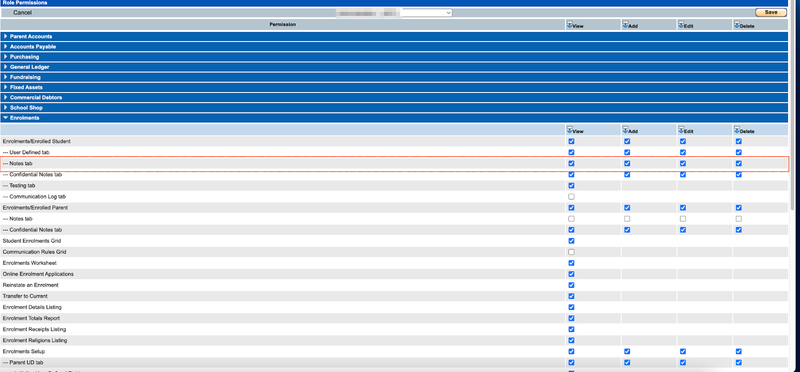Open the role selection dropdown
Viewport: 800px width, 372px height.
pos(427,13)
